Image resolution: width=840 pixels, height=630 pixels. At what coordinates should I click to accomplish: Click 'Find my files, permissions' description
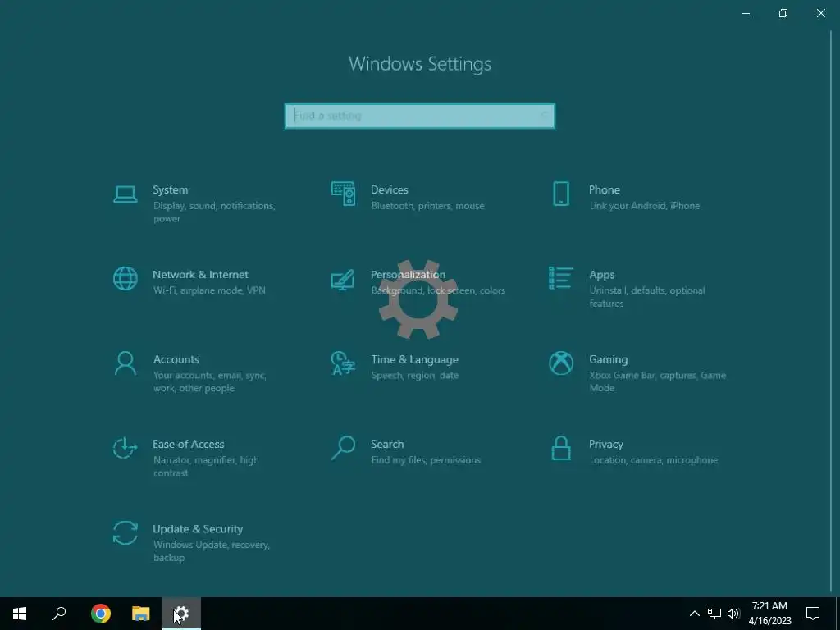click(426, 460)
